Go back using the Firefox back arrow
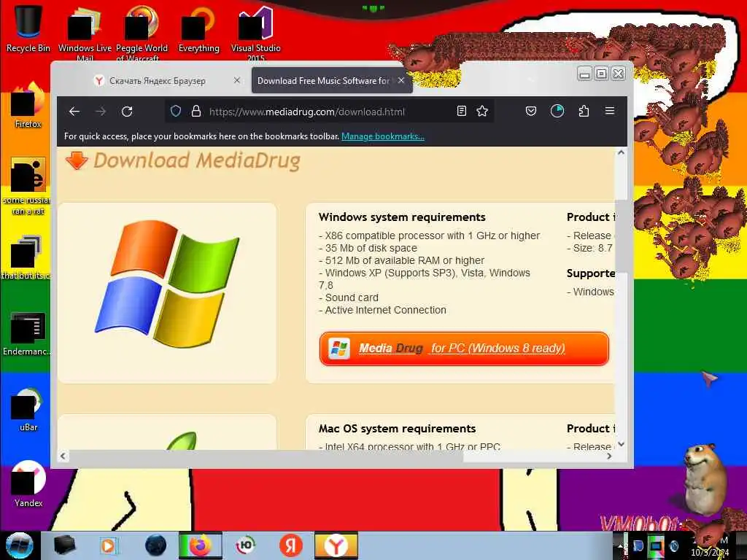This screenshot has height=560, width=747. click(74, 112)
